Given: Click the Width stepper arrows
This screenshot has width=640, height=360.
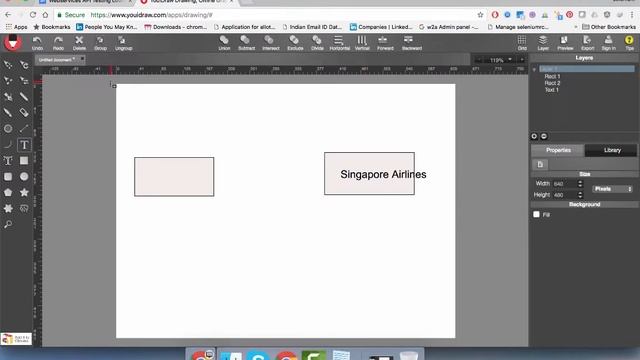Looking at the screenshot, I should point(580,184).
